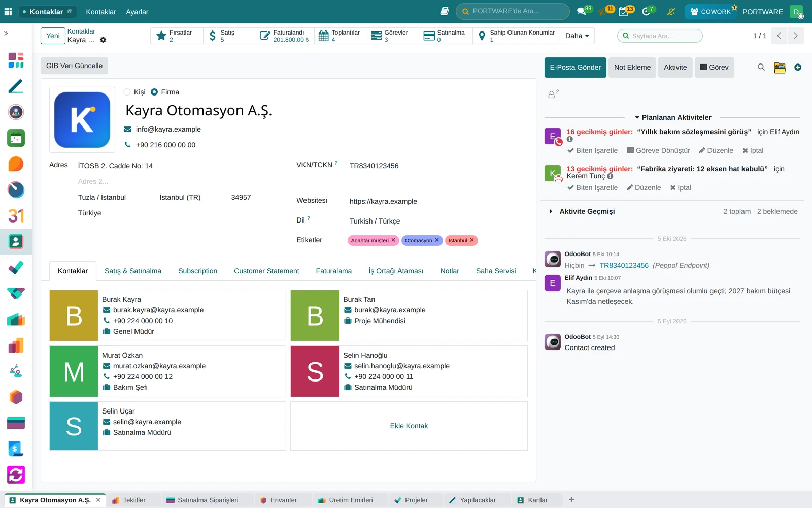This screenshot has width=812, height=508.
Task: Open activities icon with 13 badge
Action: (624, 12)
